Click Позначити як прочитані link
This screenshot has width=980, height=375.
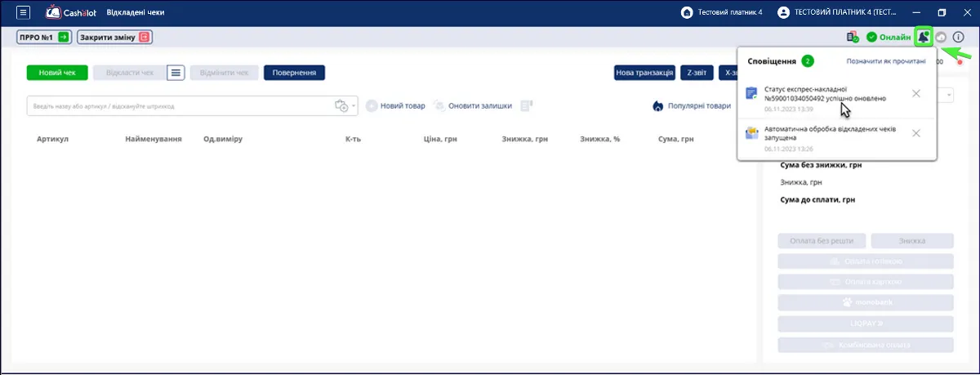pos(885,61)
